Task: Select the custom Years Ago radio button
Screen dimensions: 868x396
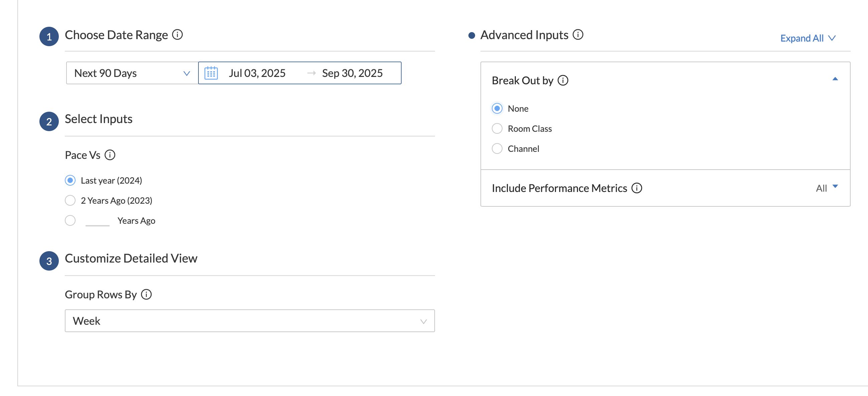Action: [70, 221]
